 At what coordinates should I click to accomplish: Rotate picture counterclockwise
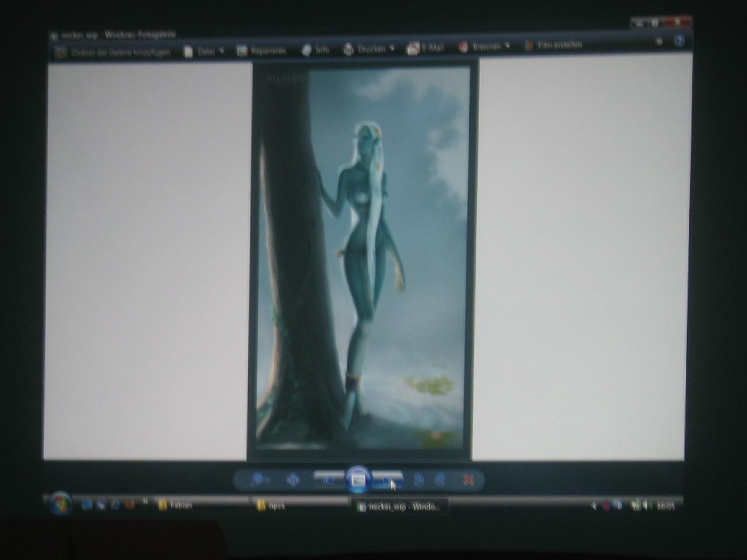click(x=418, y=480)
